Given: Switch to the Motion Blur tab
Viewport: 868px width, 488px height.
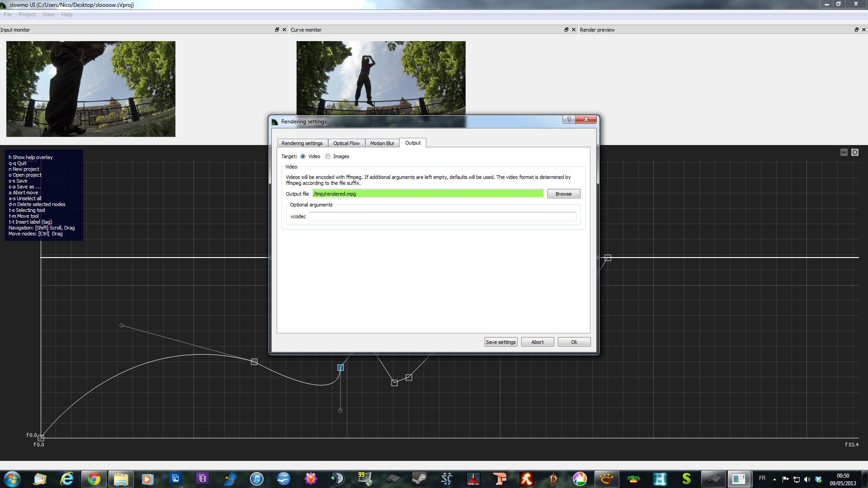Looking at the screenshot, I should tap(382, 143).
